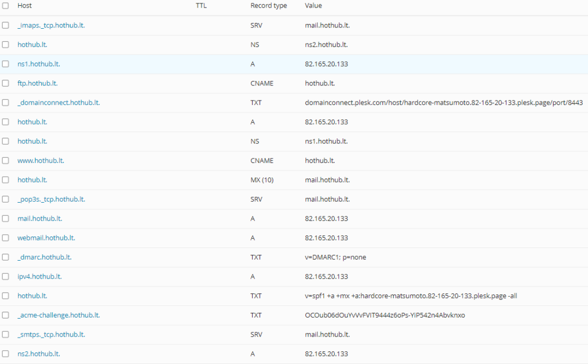588x364 pixels.
Task: Click the domainconnect.plesk.com/host/hardcore-matsumoto value text
Action: (x=444, y=102)
